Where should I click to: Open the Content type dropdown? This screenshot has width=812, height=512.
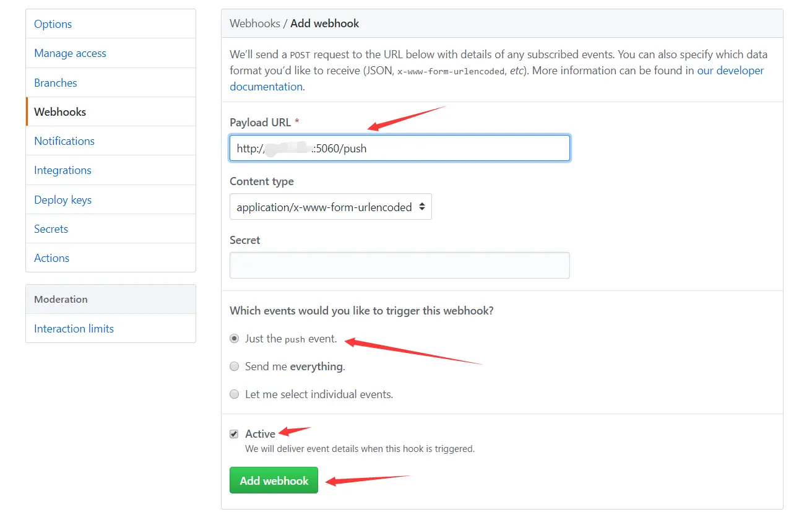(x=330, y=207)
